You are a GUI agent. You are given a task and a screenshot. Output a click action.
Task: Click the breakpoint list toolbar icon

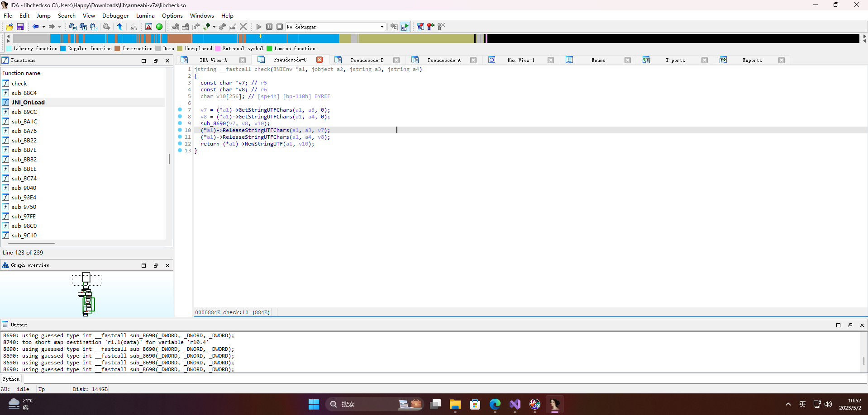pyautogui.click(x=420, y=27)
